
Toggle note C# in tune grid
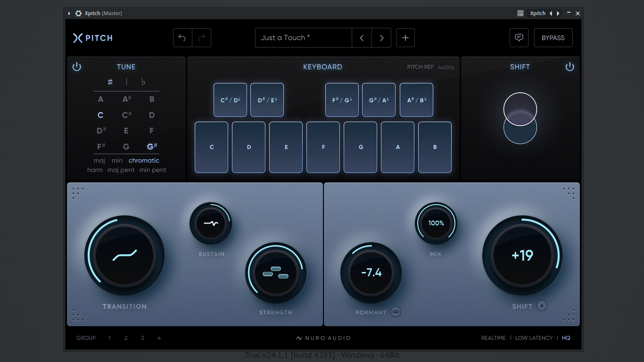(126, 115)
